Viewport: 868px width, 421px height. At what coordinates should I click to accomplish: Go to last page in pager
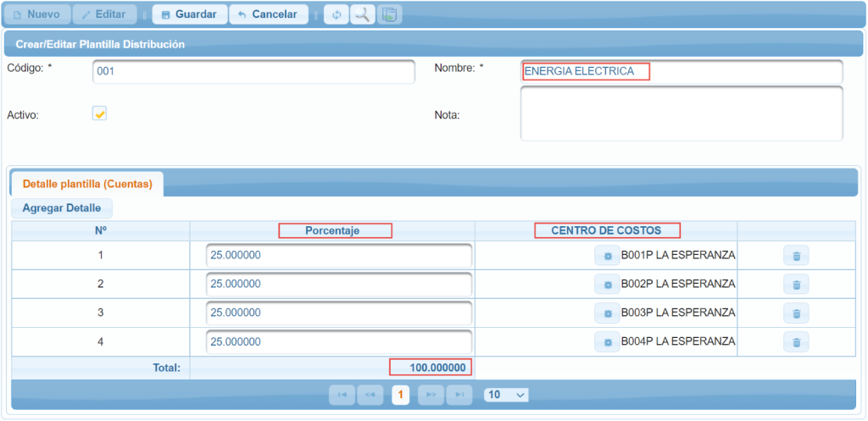click(459, 395)
